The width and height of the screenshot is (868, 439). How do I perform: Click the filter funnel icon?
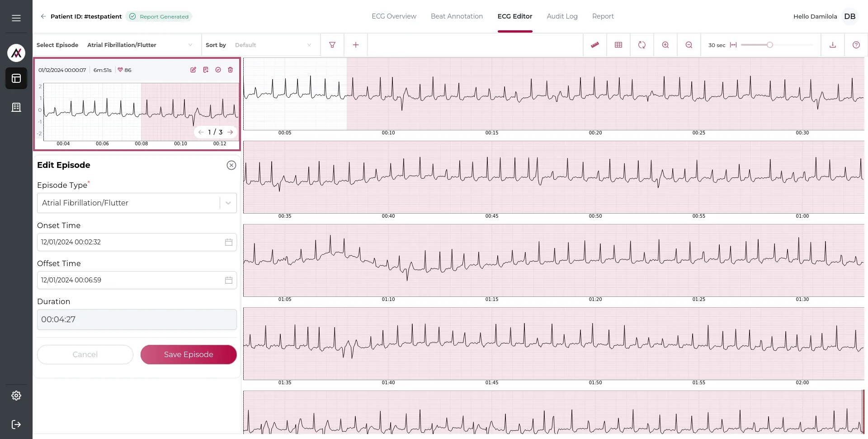click(332, 45)
